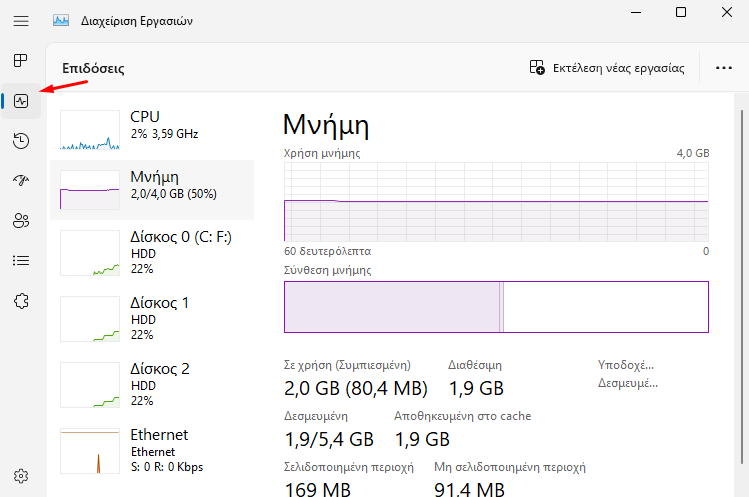Open the App history icon

(x=21, y=141)
